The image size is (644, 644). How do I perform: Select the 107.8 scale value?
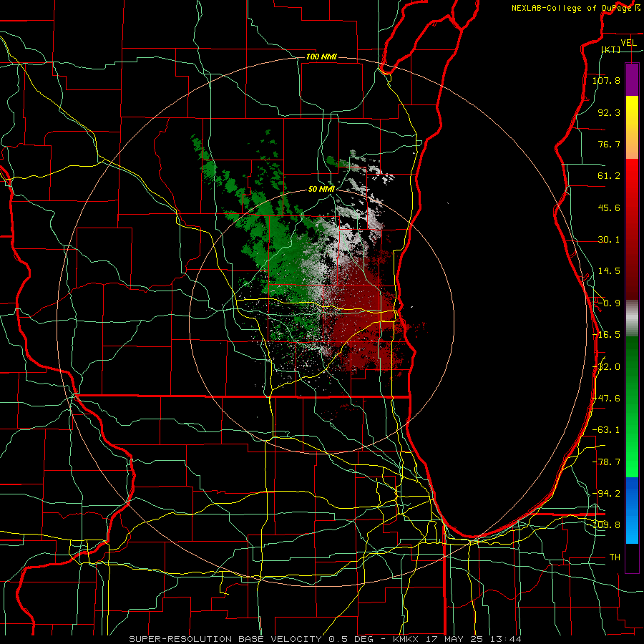[606, 80]
